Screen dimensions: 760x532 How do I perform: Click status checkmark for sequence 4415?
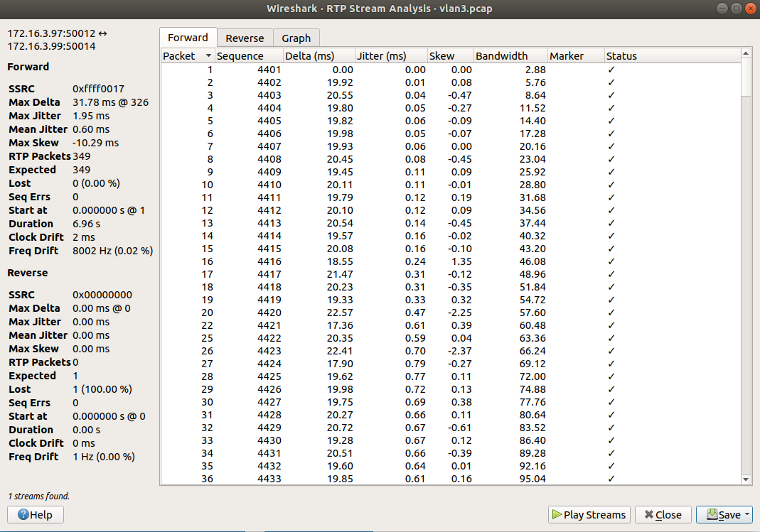(x=611, y=249)
